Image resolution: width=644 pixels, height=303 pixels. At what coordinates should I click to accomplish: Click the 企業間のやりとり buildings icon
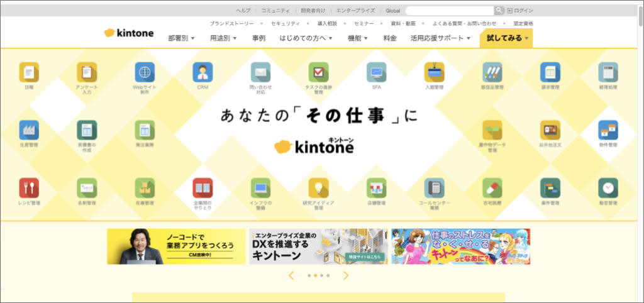pos(203,188)
